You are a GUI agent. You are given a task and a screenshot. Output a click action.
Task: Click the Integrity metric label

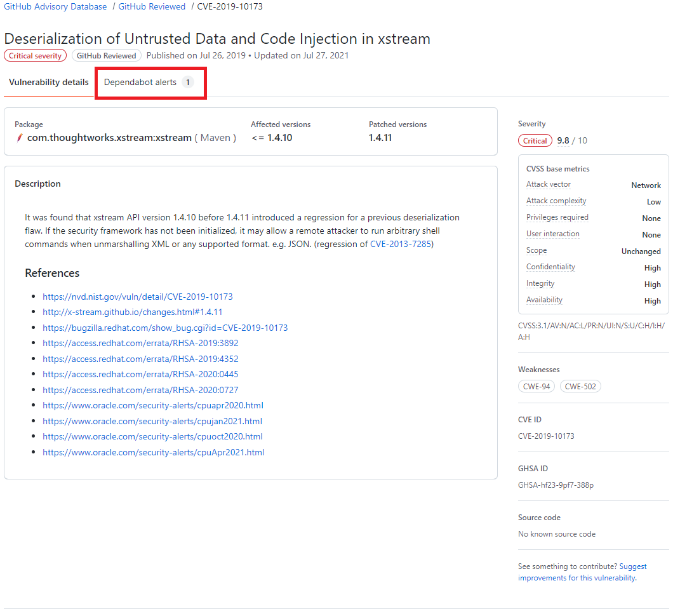pos(540,283)
